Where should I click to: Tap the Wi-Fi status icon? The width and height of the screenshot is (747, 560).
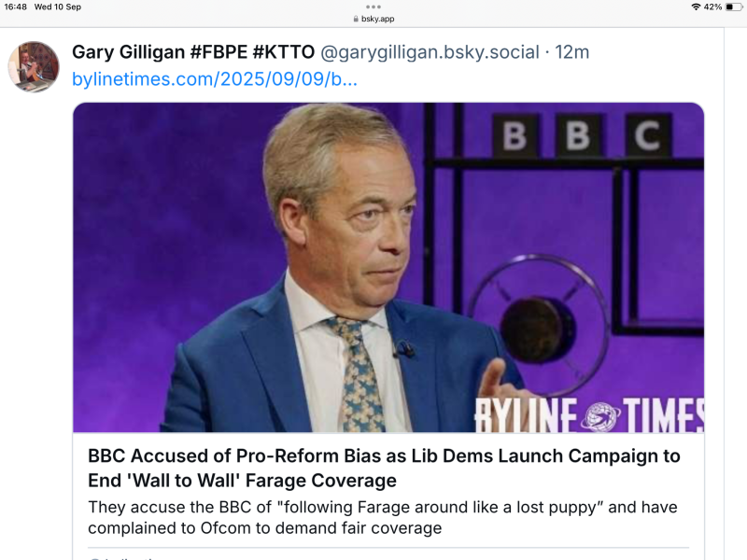696,7
